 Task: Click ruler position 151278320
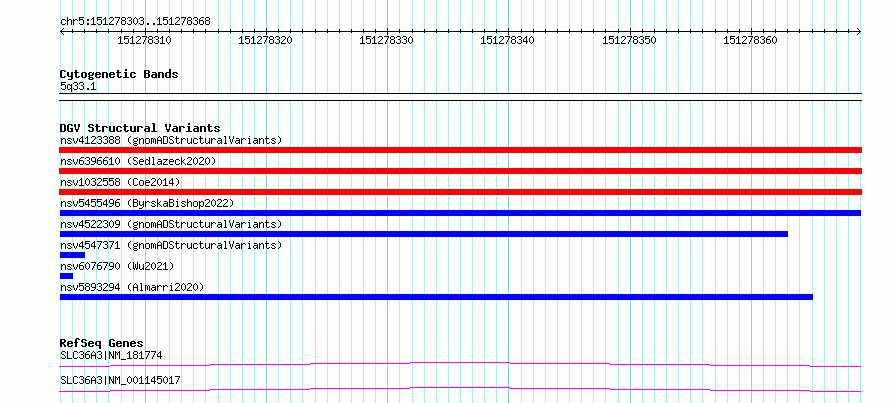pos(266,40)
